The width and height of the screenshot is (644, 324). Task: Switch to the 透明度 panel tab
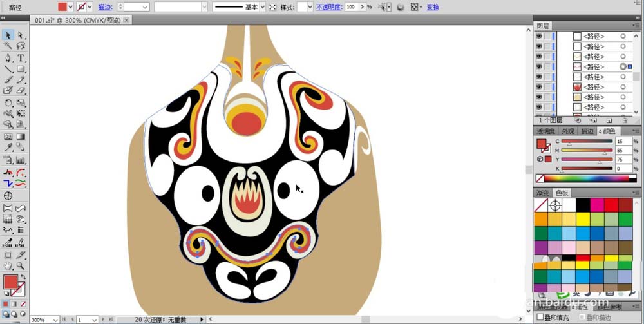(x=545, y=131)
